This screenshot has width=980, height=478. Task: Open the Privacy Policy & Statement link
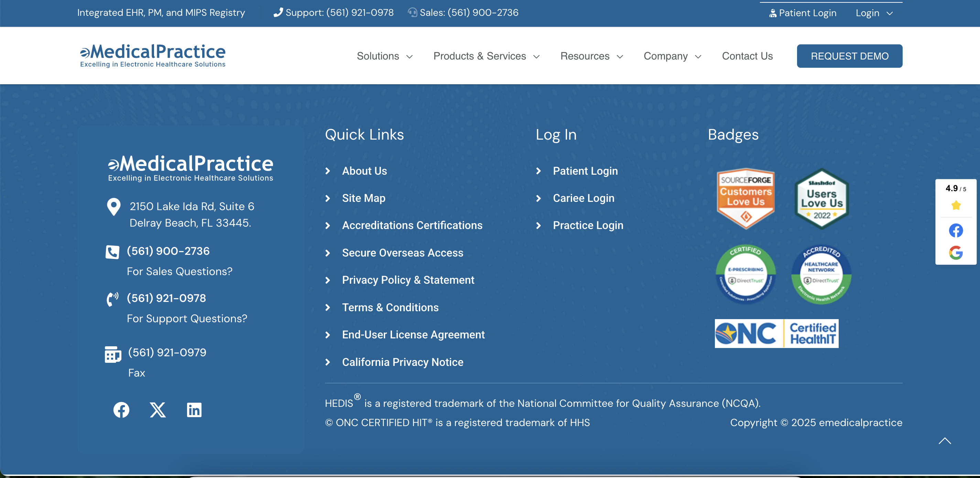tap(408, 280)
